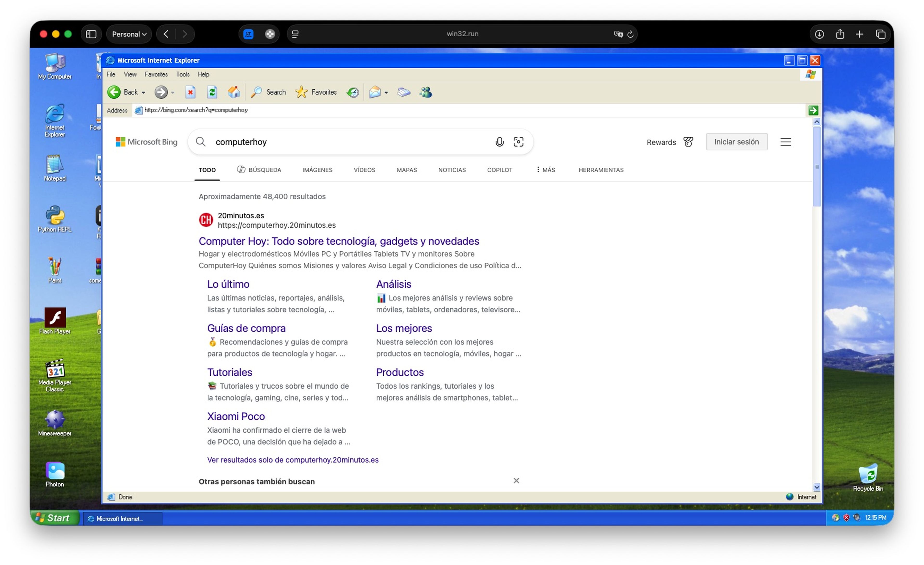The image size is (924, 565).
Task: Expand the Mail button dropdown arrow
Action: [x=386, y=93]
